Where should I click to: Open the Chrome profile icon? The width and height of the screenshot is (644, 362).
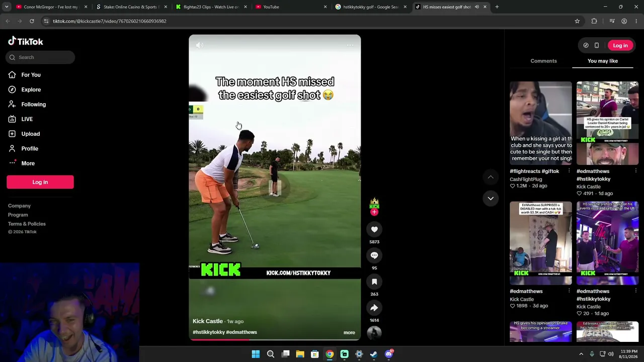[624, 21]
